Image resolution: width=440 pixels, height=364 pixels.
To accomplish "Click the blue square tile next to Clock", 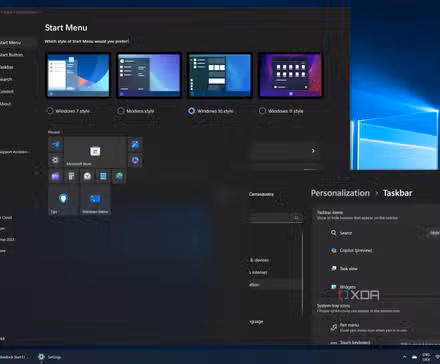I will click(x=103, y=176).
